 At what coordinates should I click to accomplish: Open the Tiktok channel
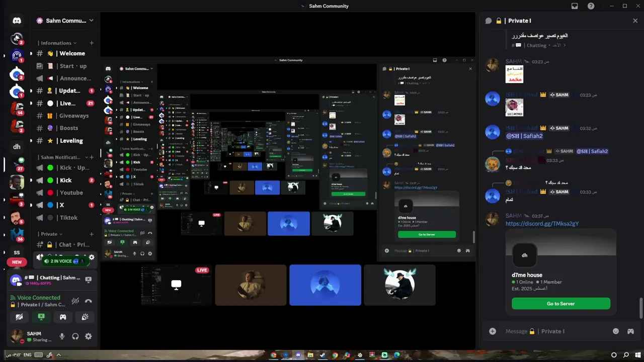pos(65,218)
